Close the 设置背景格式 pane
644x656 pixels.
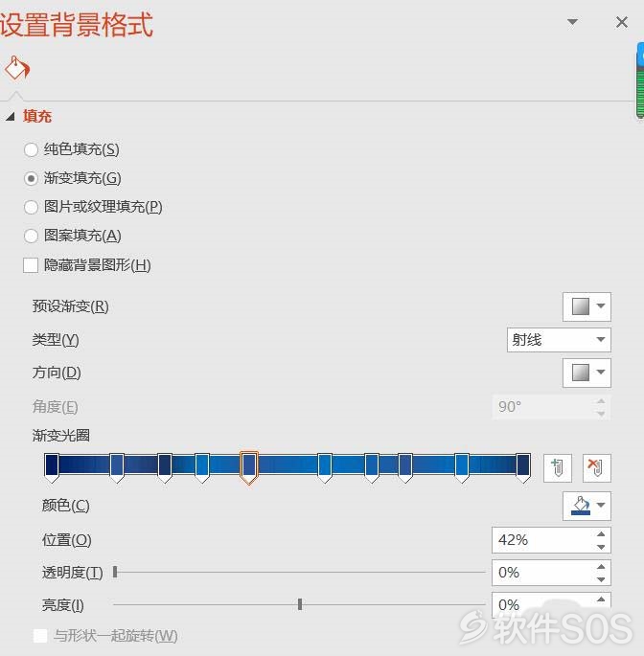[x=622, y=22]
